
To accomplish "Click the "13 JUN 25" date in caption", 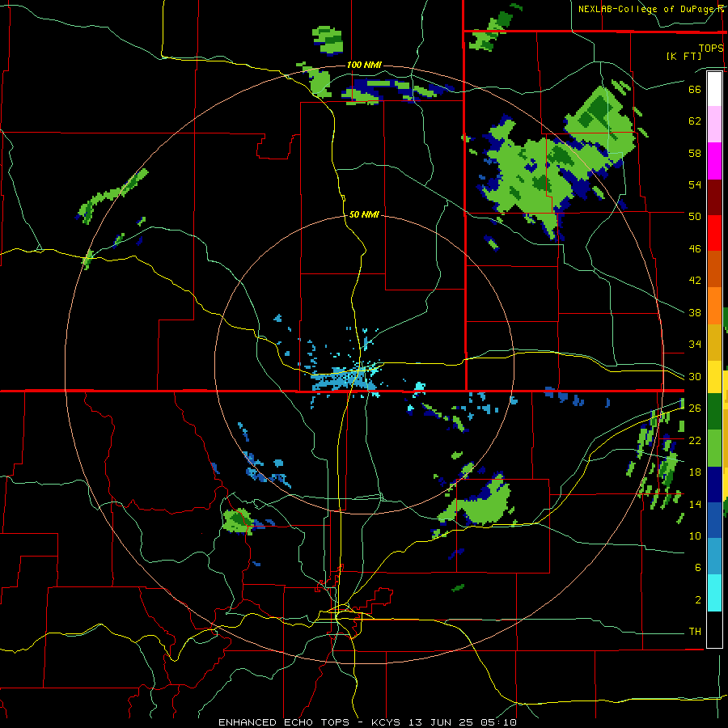I will (442, 722).
